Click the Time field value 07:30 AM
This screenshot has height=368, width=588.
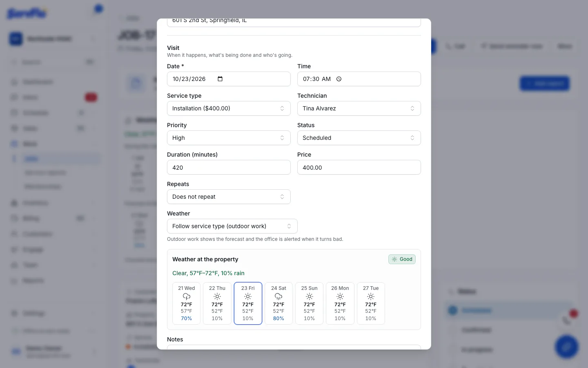(x=317, y=79)
